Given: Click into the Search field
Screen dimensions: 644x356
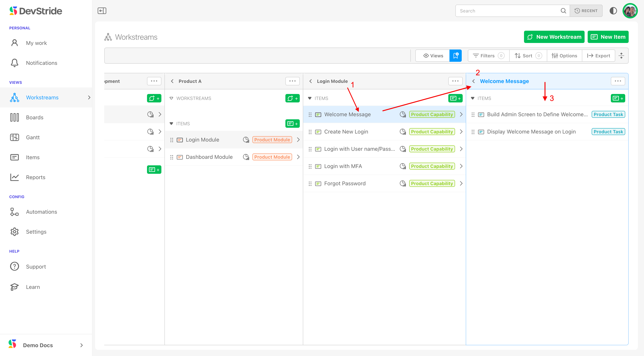Looking at the screenshot, I should pyautogui.click(x=508, y=11).
